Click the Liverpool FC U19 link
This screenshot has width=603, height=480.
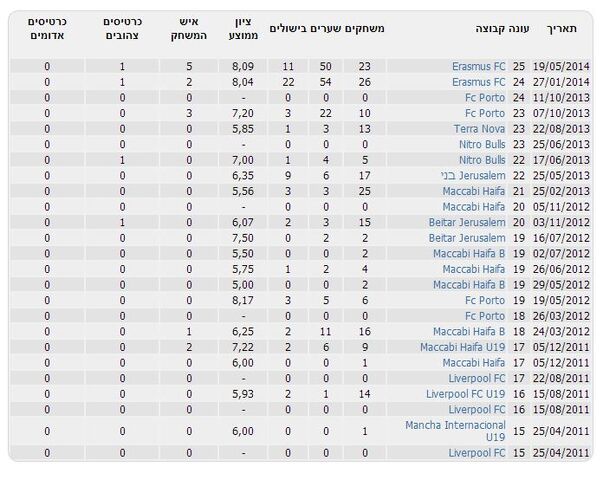click(x=465, y=394)
